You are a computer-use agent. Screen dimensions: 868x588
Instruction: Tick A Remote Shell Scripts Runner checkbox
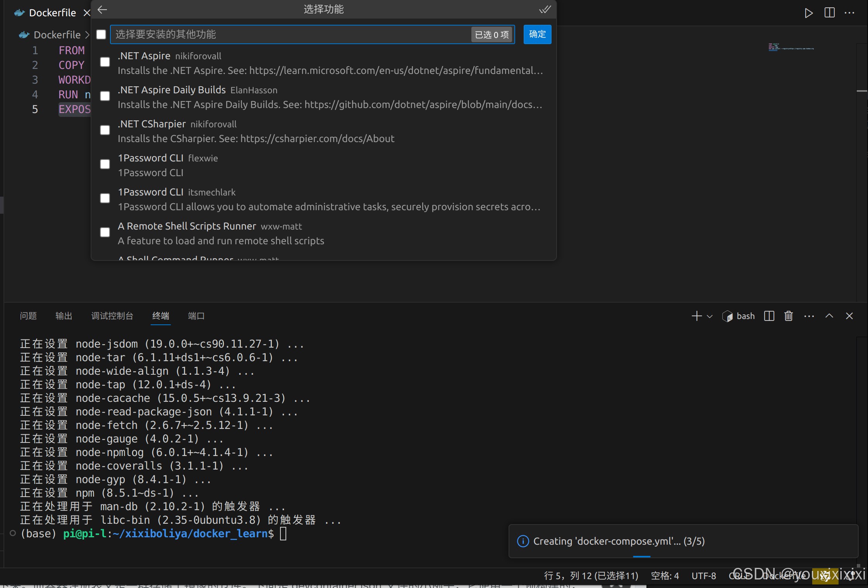[105, 233]
